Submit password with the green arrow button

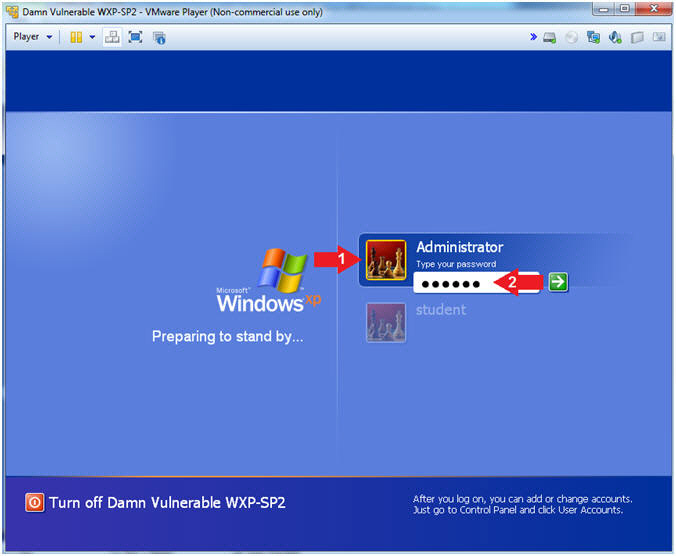point(558,282)
